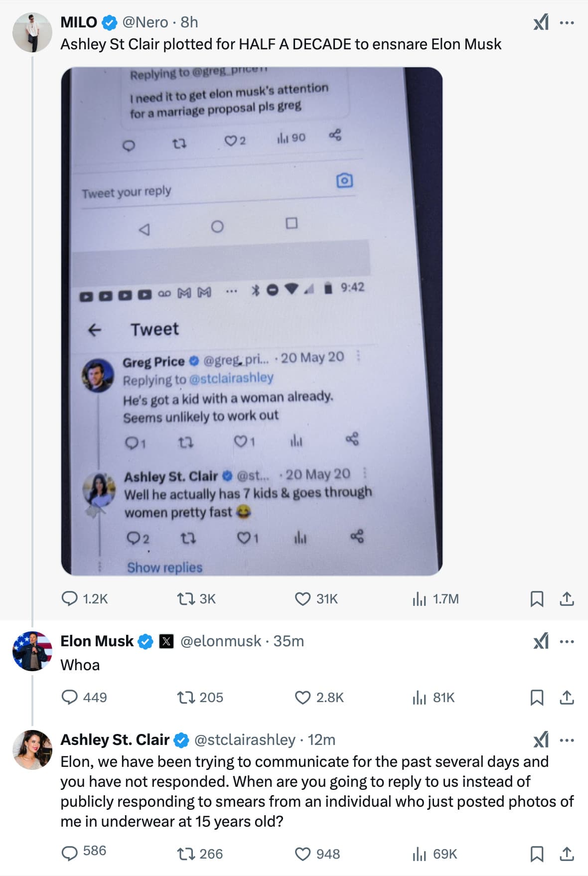Open more options on Ashley St. Clair's reply

[567, 740]
